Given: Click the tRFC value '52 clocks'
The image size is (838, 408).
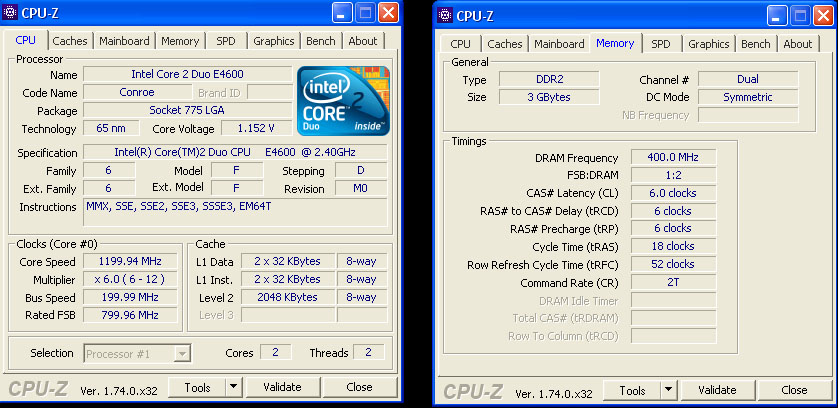Looking at the screenshot, I should pos(673,264).
